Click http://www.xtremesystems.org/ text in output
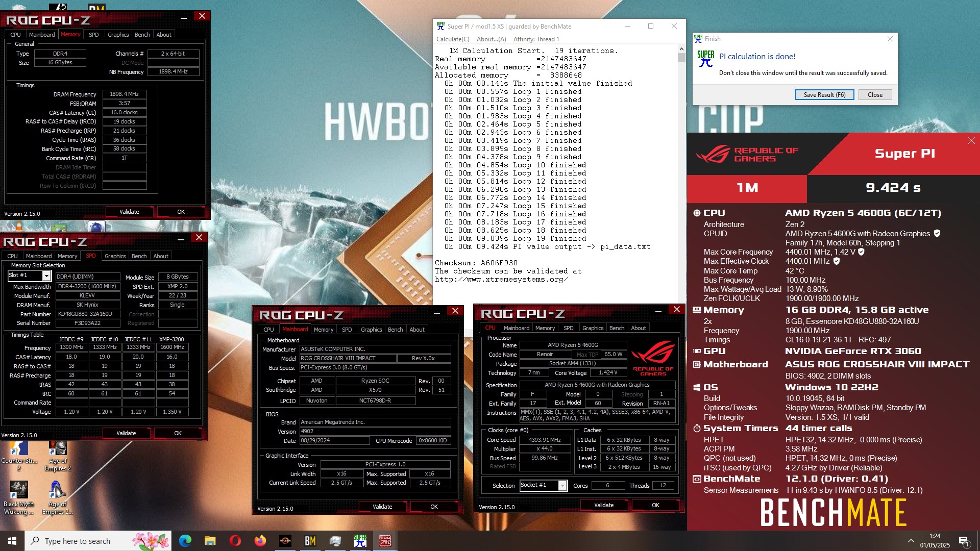This screenshot has height=551, width=980. (502, 280)
